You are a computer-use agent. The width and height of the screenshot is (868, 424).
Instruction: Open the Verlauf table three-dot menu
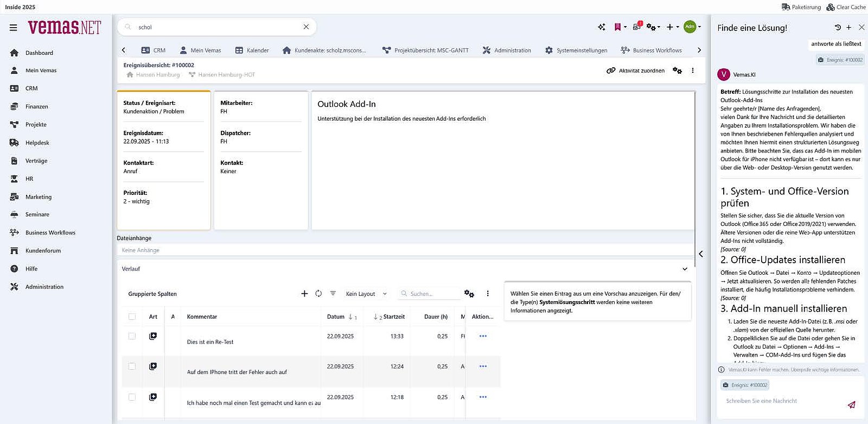tap(488, 294)
